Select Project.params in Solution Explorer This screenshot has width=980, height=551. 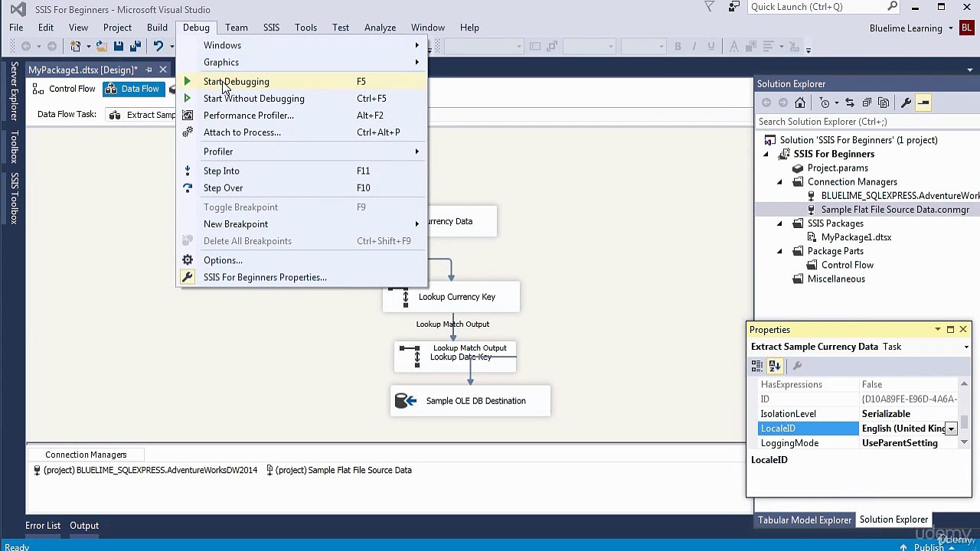[x=838, y=168]
